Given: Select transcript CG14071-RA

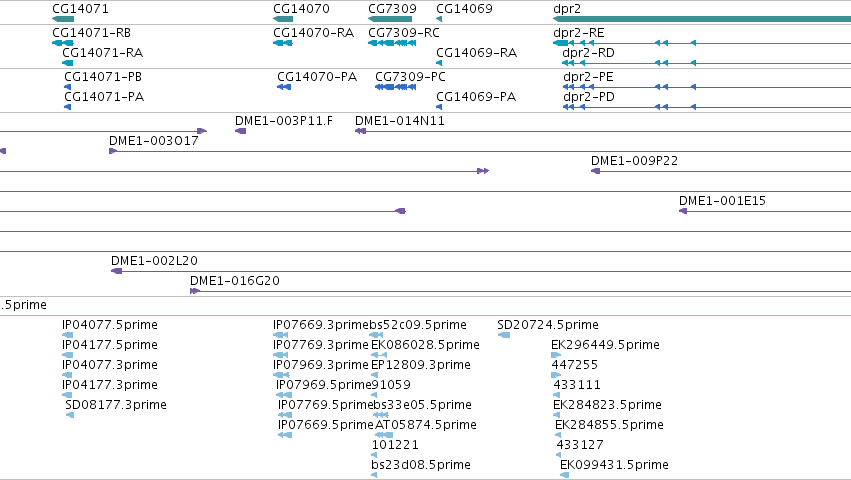Looking at the screenshot, I should pos(103,53).
